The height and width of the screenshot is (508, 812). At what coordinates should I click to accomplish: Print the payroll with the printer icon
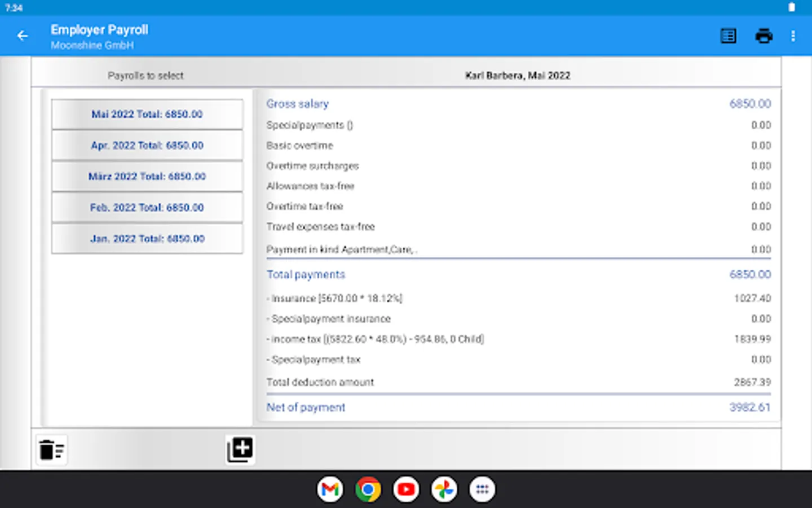[x=764, y=36]
